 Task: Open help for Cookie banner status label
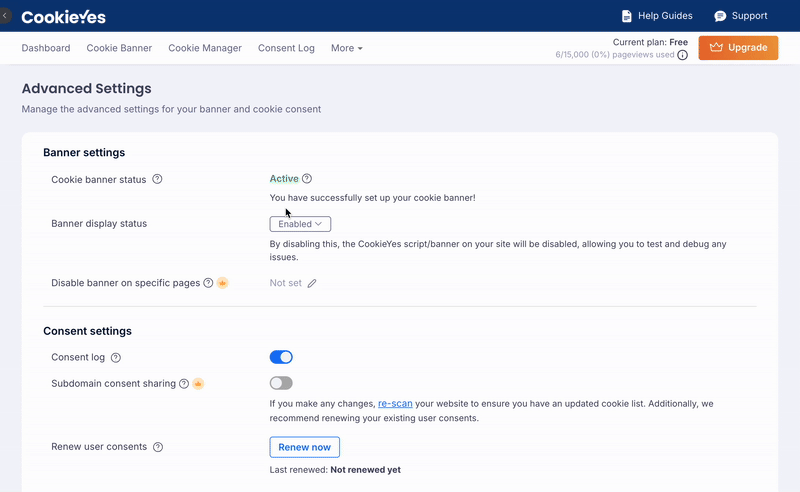pyautogui.click(x=157, y=179)
